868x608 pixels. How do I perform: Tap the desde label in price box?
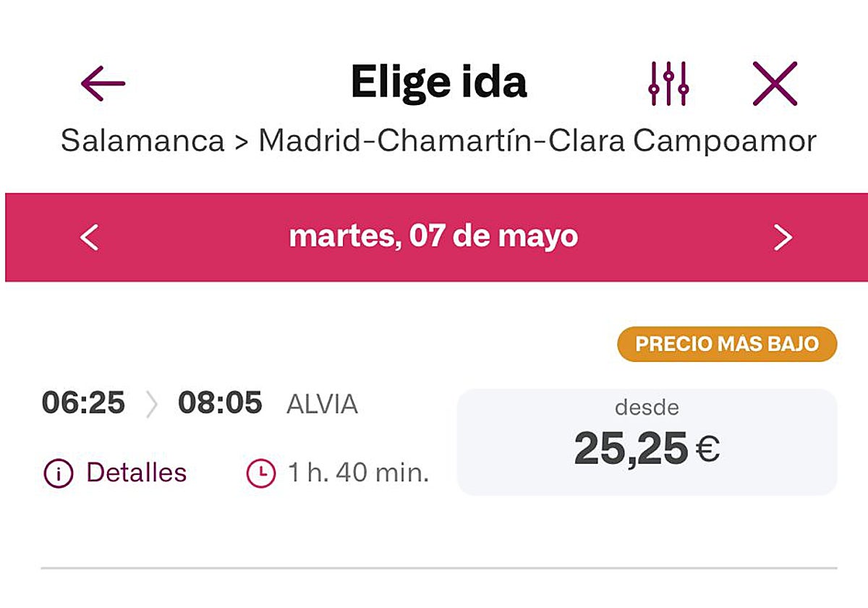coord(647,408)
